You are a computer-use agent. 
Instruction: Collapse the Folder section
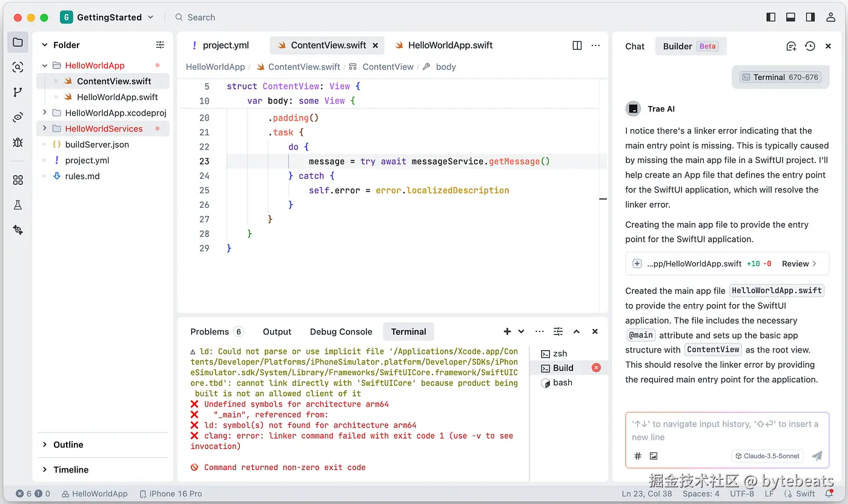pos(44,45)
